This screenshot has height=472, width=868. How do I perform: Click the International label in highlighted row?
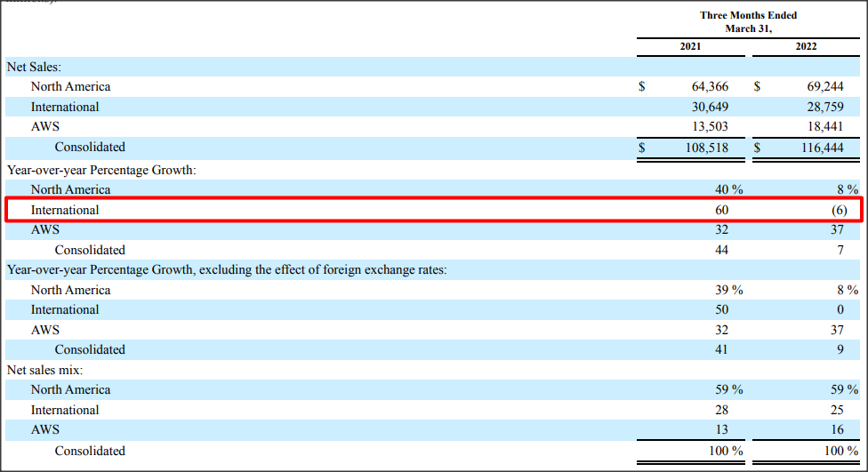coord(65,211)
